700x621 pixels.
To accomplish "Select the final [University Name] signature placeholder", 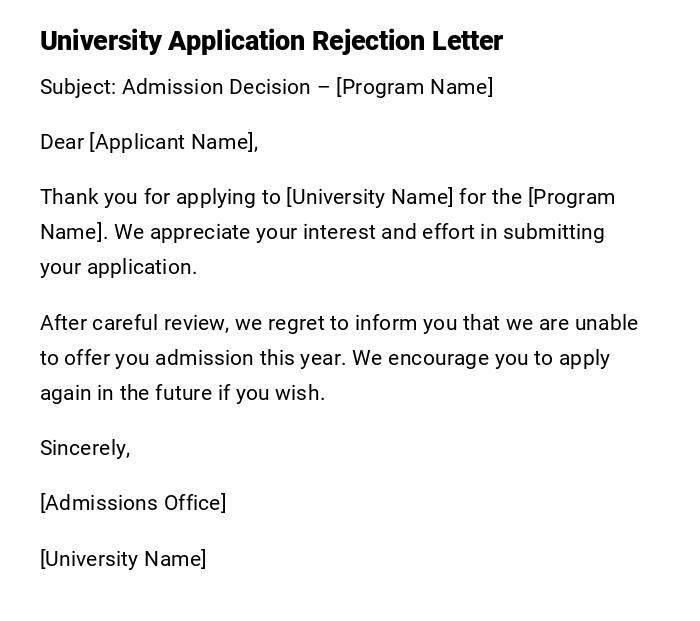I will pyautogui.click(x=123, y=559).
